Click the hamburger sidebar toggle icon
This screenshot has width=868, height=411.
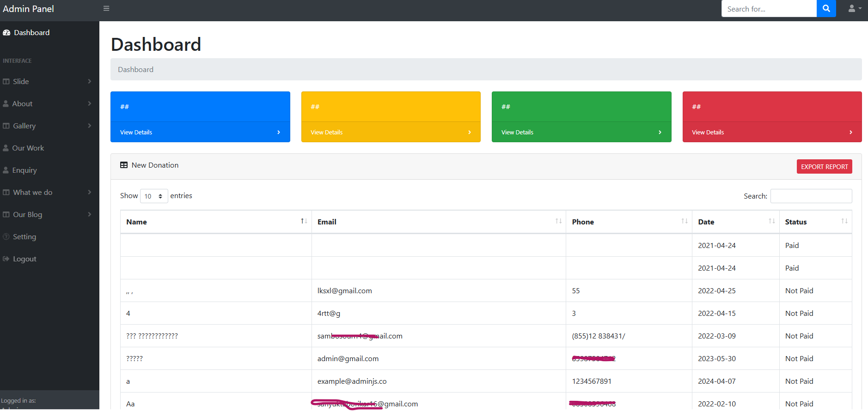coord(106,8)
